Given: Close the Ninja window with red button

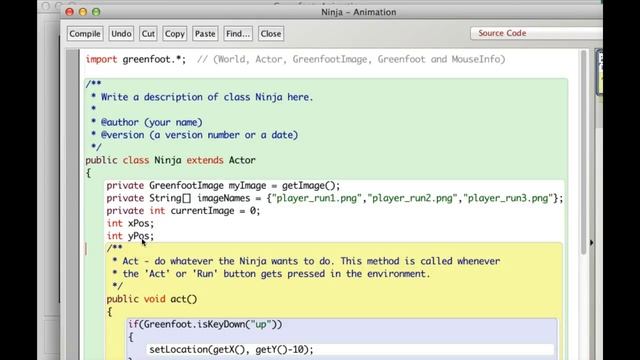Looking at the screenshot, I should pos(69,12).
